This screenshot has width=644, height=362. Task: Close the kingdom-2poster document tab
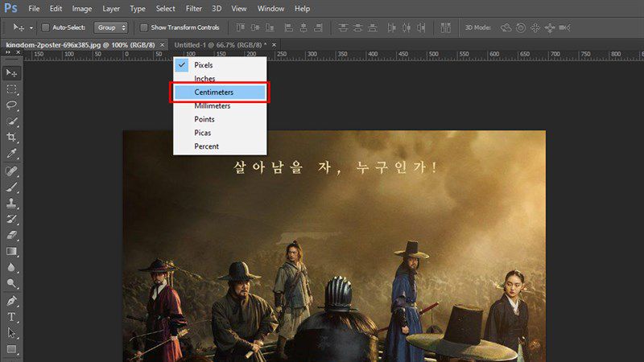pyautogui.click(x=163, y=45)
